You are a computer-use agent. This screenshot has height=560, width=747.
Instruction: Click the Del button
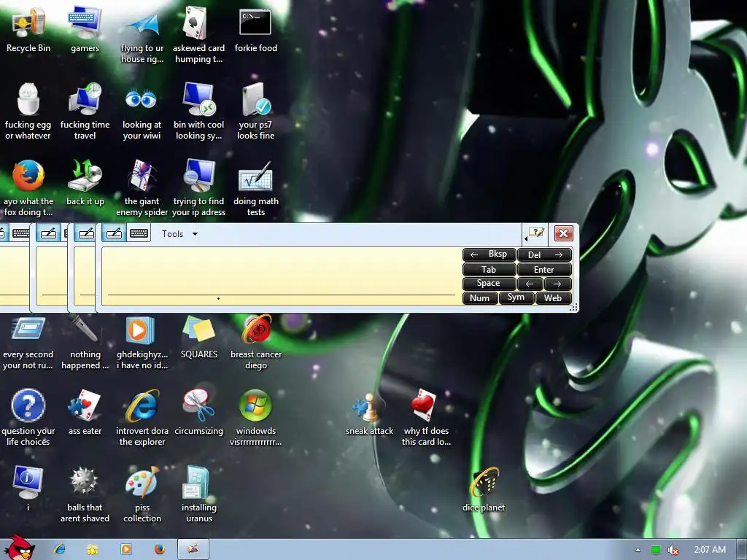coord(544,254)
